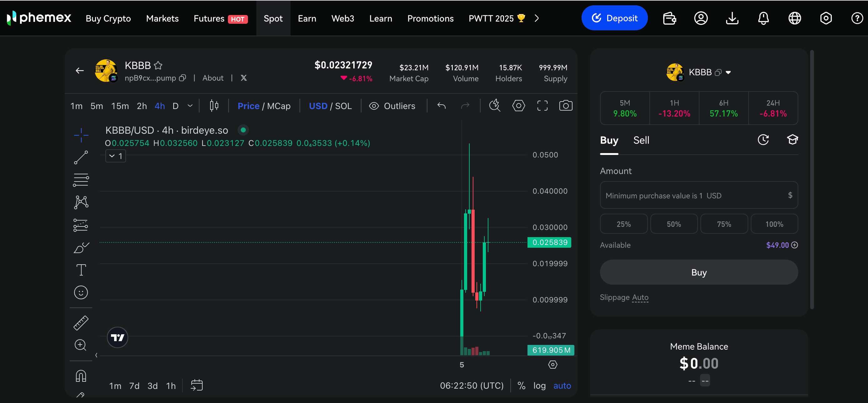Open the timezone 06:22:50 (UTC) menu
Image resolution: width=868 pixels, height=403 pixels.
(472, 386)
